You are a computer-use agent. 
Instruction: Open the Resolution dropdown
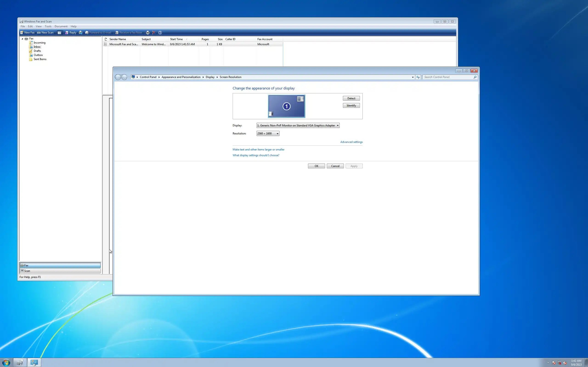tap(268, 133)
